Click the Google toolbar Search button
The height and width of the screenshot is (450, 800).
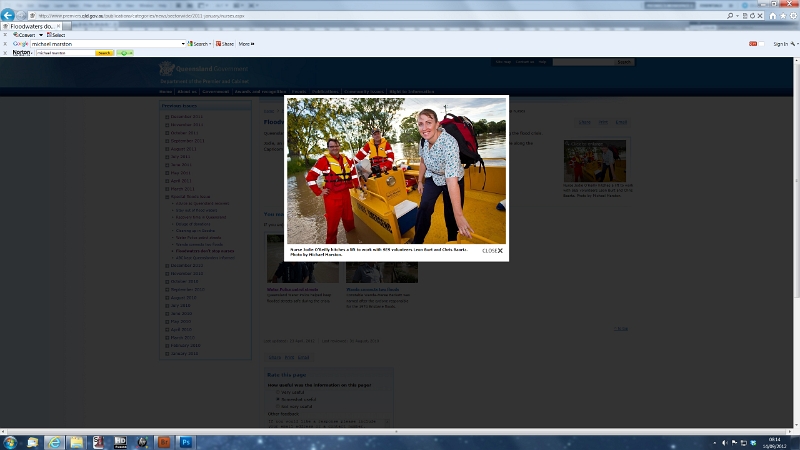(200, 44)
